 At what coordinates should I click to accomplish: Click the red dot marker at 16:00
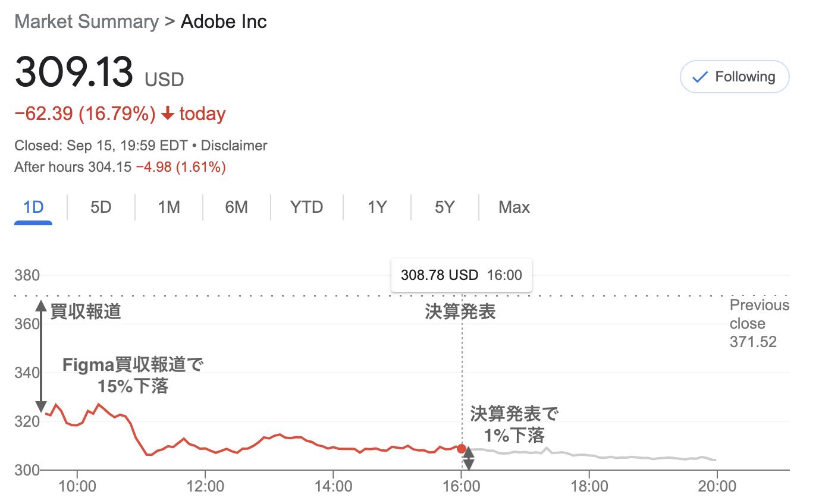tap(462, 449)
